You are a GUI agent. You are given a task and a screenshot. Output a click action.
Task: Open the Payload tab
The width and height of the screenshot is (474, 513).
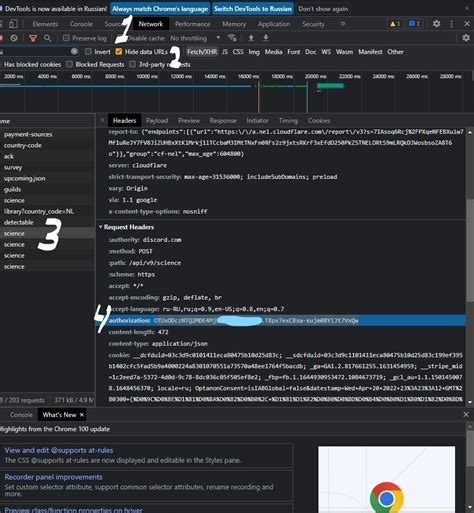157,120
